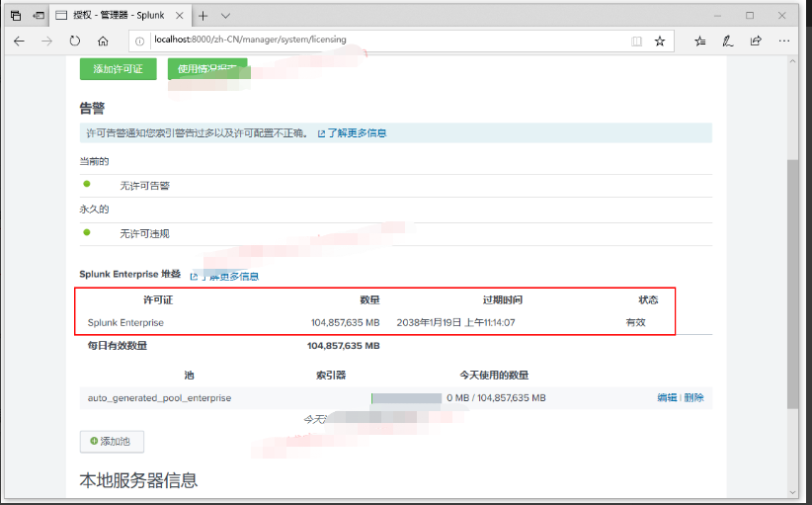Click the scrollbar down arrow
The image size is (812, 505).
tap(792, 492)
